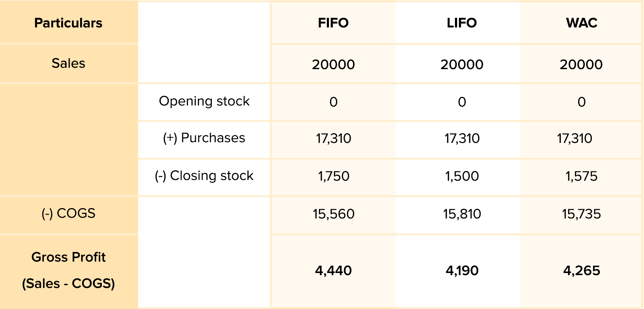Select WAC gross profit 4,265
Screen dimensions: 644x309
(x=581, y=271)
